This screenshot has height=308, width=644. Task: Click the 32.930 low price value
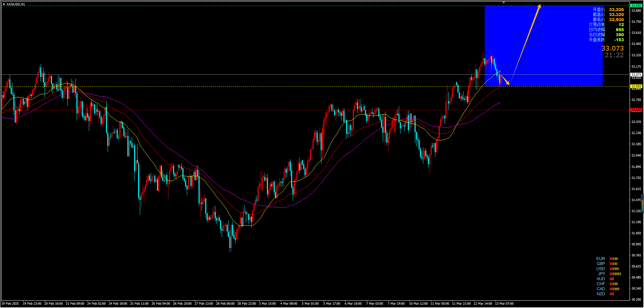(x=616, y=20)
